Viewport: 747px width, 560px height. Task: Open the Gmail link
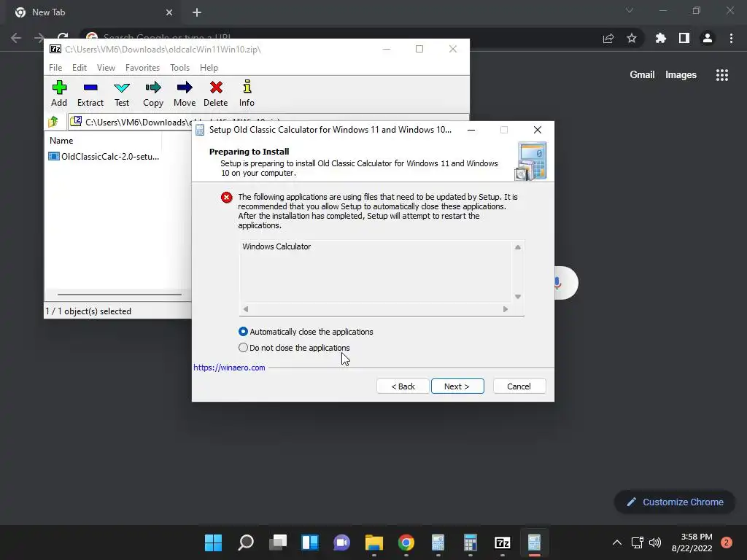pyautogui.click(x=642, y=75)
